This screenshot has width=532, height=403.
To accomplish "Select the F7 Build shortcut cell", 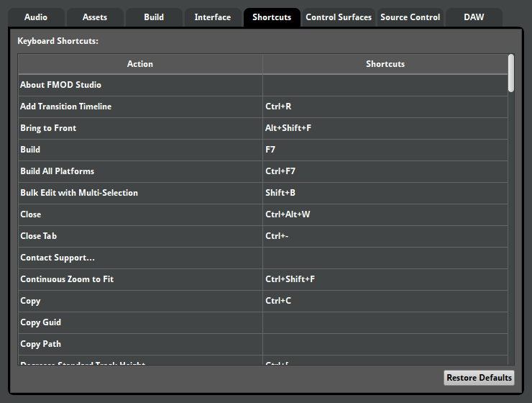I will coord(385,150).
